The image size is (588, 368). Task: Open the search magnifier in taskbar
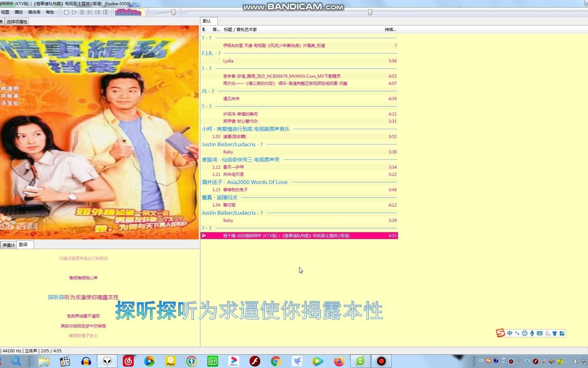tap(16, 361)
